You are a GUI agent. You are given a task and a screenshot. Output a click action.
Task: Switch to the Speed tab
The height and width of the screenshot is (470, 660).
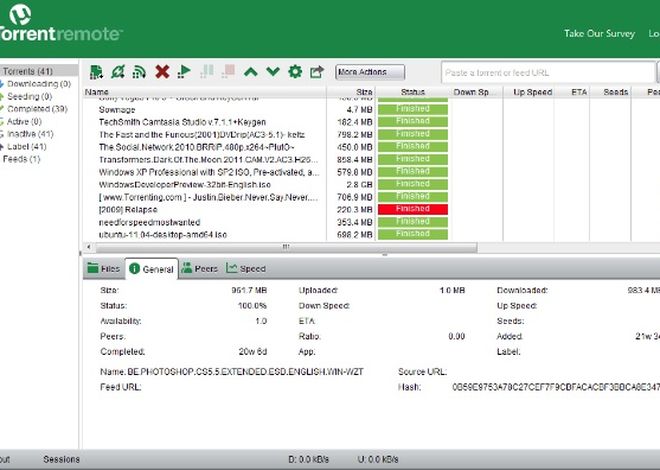point(246,268)
